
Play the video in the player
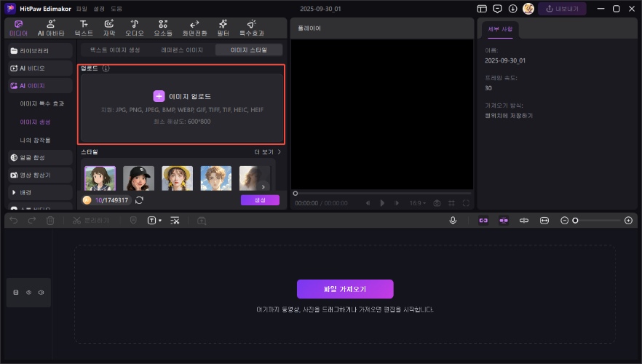click(x=382, y=203)
